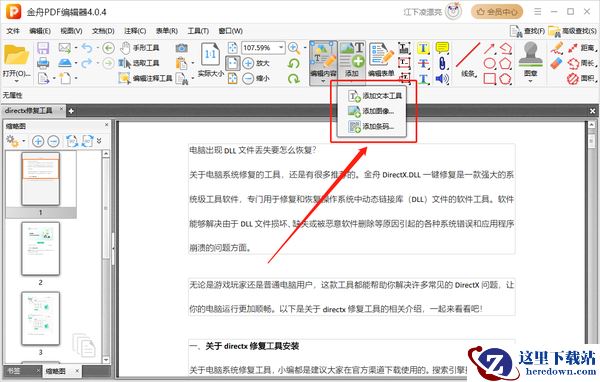Click the save floppy disk icon

click(43, 48)
